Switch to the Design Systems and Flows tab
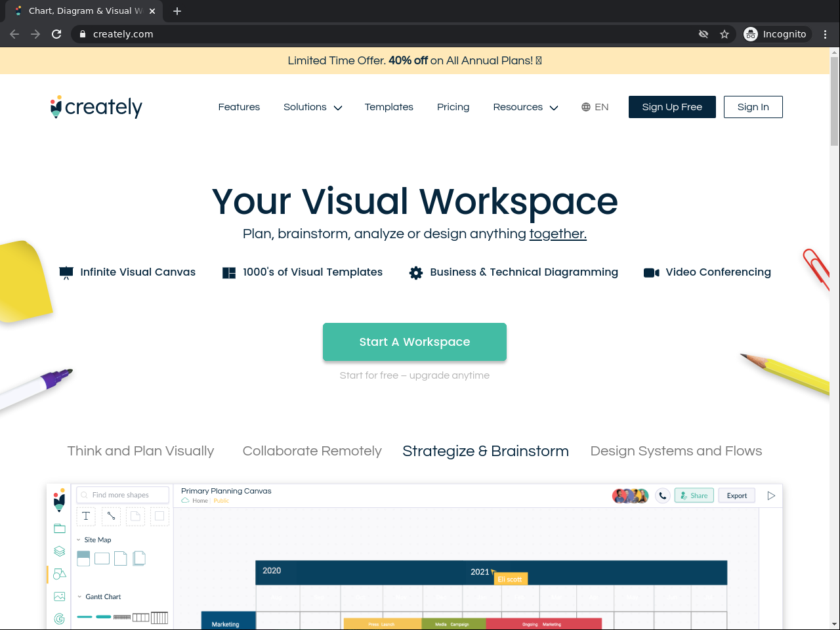The image size is (840, 630). (676, 451)
